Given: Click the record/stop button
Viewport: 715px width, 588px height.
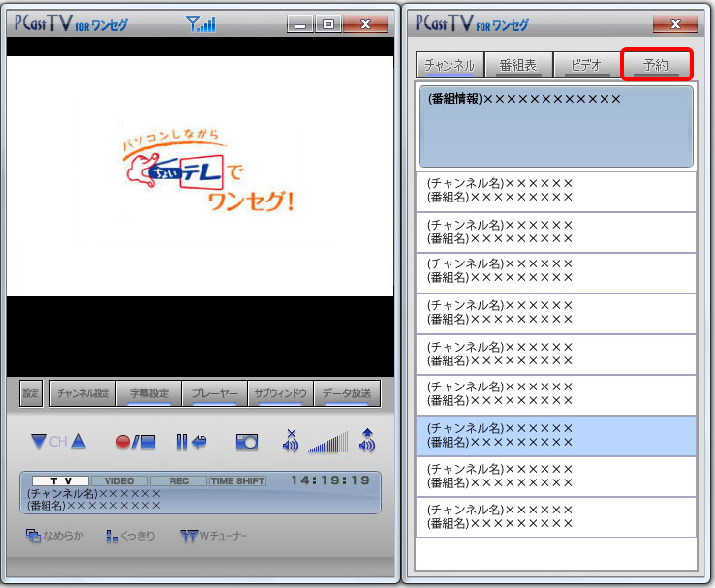Looking at the screenshot, I should point(136,442).
